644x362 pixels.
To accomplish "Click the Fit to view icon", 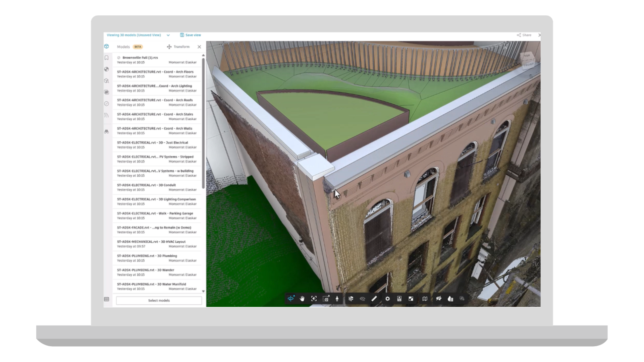I will point(314,299).
